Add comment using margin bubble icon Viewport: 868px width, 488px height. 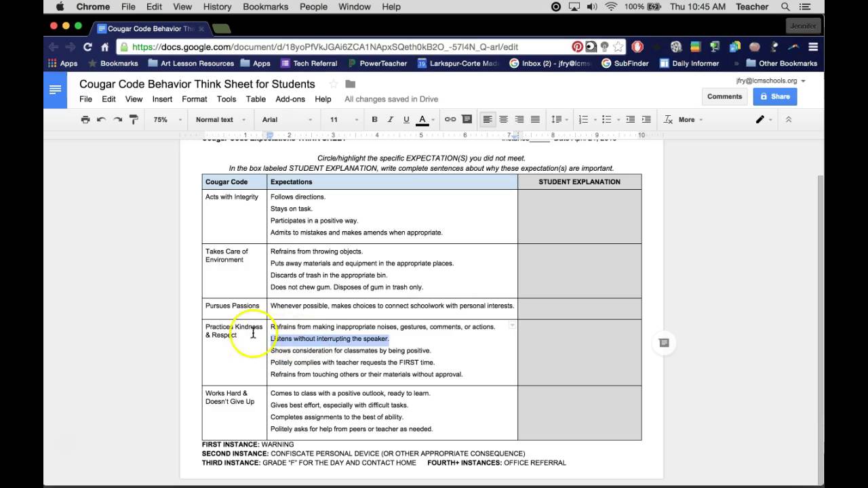[x=664, y=343]
